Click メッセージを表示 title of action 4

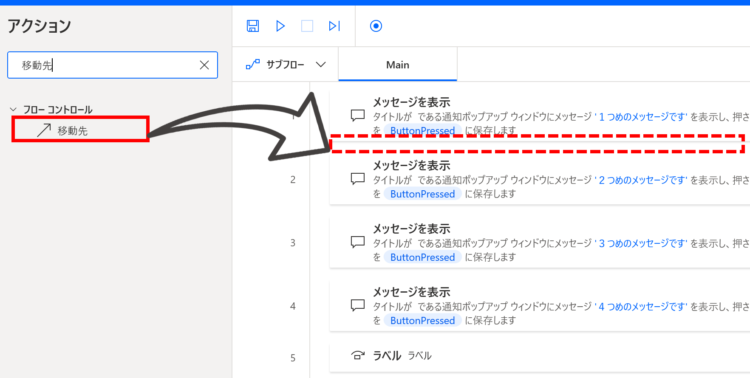pyautogui.click(x=411, y=292)
